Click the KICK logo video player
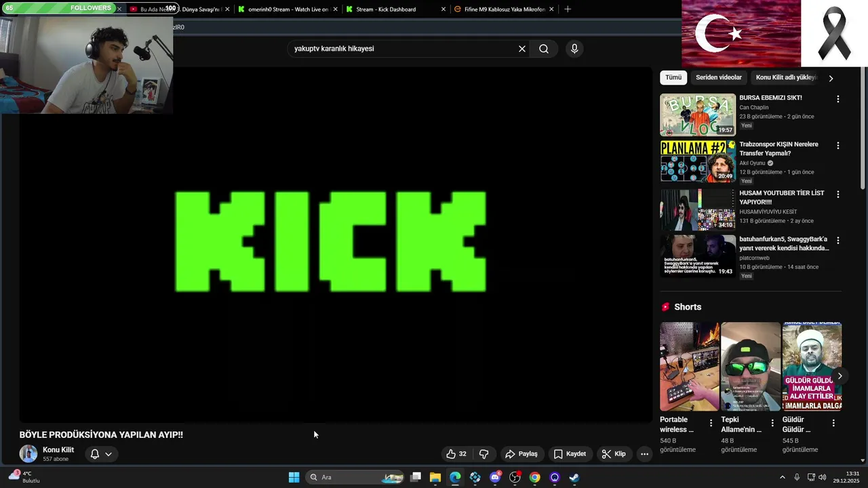 coord(336,244)
